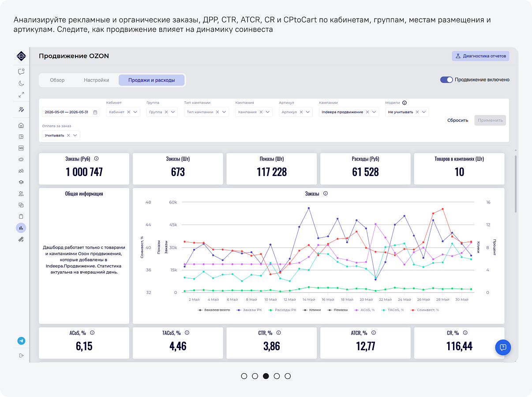The height and width of the screenshot is (397, 532).
Task: Expand the Кампания filter dropdown
Action: pyautogui.click(x=268, y=112)
